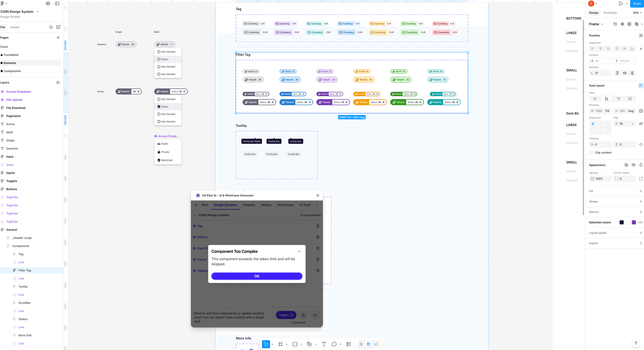The width and height of the screenshot is (644, 350).
Task: Open the Comment tool
Action: (334, 344)
